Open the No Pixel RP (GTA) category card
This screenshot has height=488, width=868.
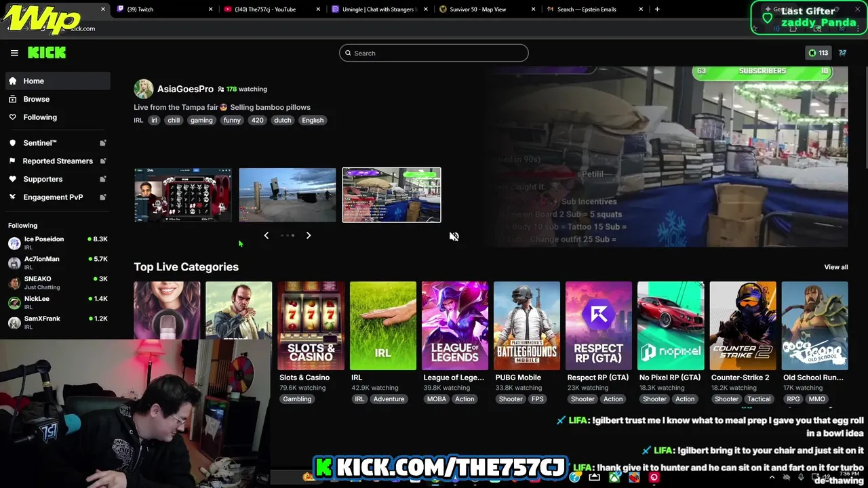click(671, 326)
